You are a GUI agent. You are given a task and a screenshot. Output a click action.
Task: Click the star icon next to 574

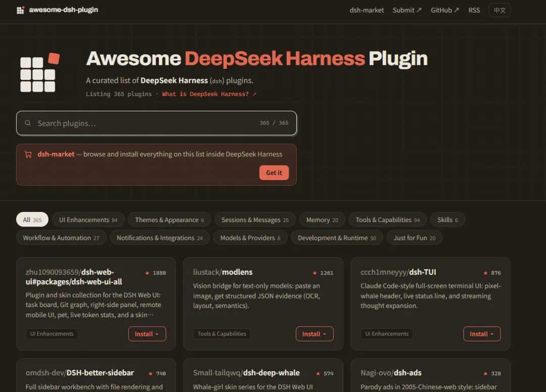318,373
